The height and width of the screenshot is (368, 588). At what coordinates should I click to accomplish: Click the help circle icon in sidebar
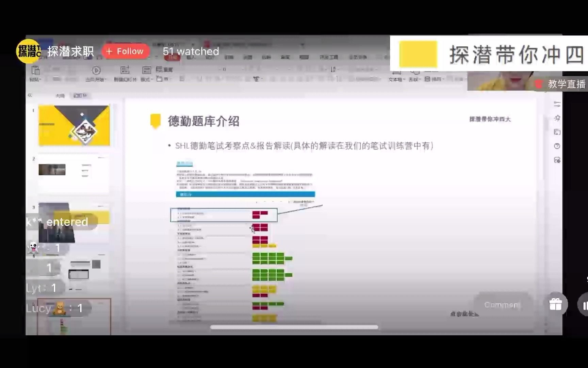[557, 146]
